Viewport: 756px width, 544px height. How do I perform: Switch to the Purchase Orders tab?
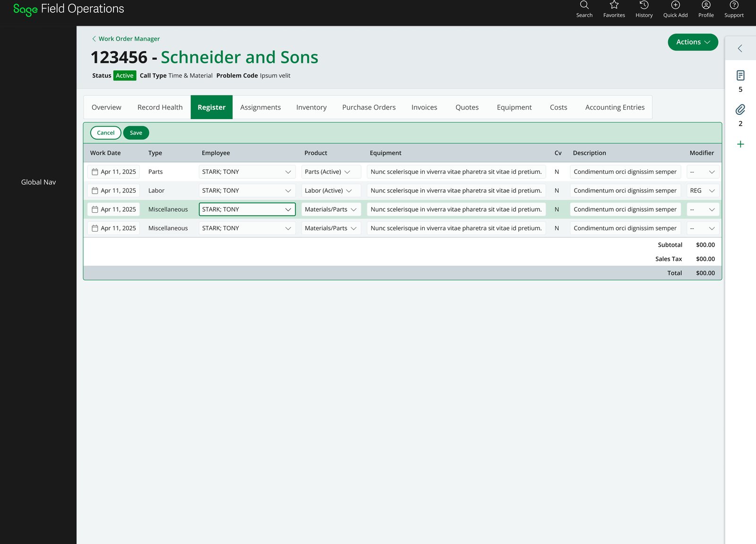coord(369,107)
